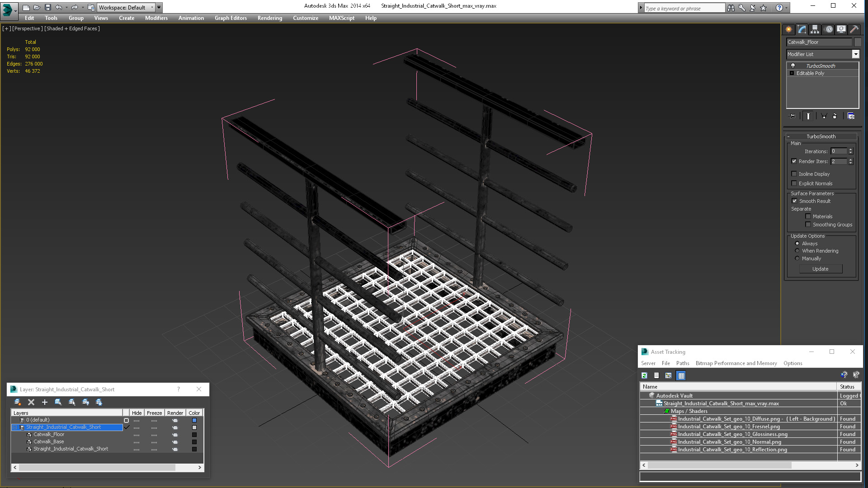Select When Rendering update option
The width and height of the screenshot is (868, 488).
[797, 251]
